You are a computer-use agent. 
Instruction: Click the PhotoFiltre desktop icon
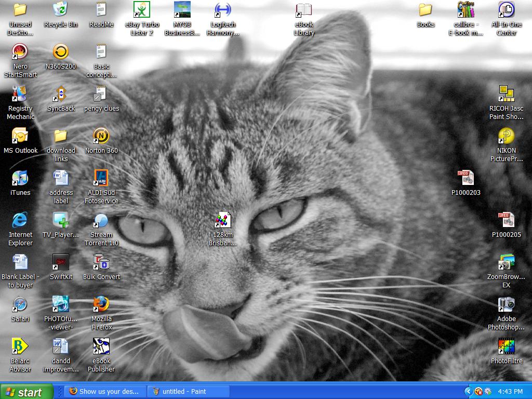point(506,347)
